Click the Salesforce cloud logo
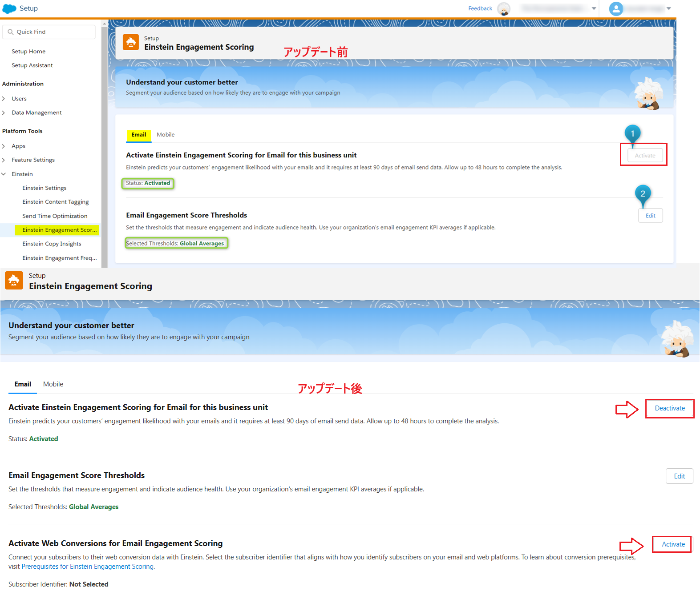The image size is (700, 599). 9,8
